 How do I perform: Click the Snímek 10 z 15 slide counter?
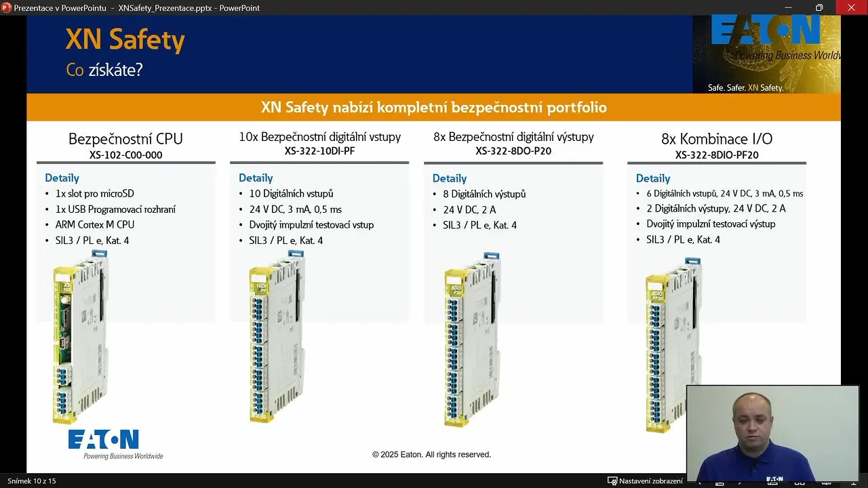(x=31, y=481)
